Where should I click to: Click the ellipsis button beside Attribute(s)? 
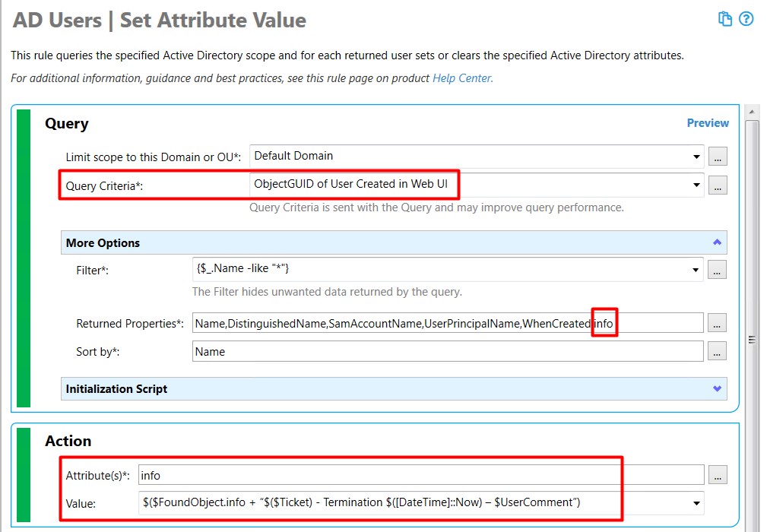[x=718, y=475]
